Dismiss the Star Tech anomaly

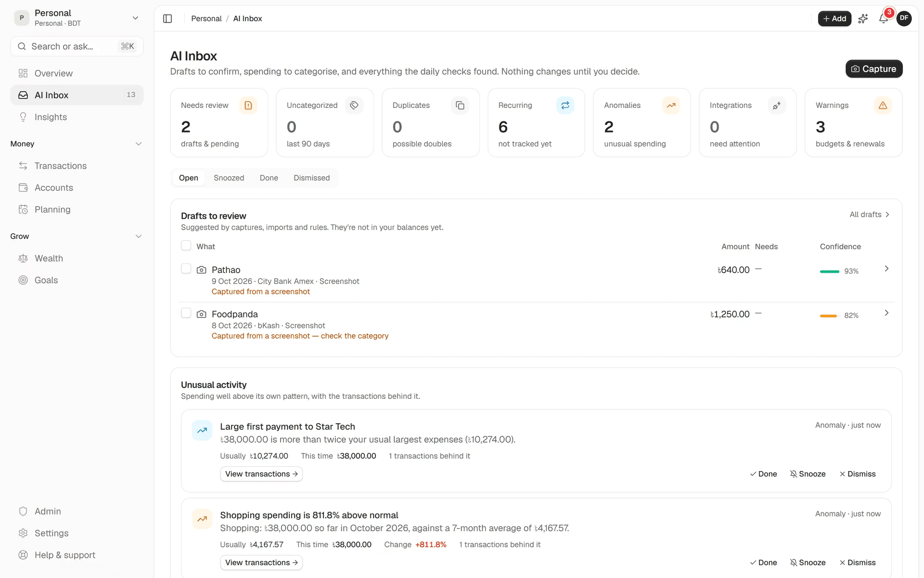[x=858, y=474]
